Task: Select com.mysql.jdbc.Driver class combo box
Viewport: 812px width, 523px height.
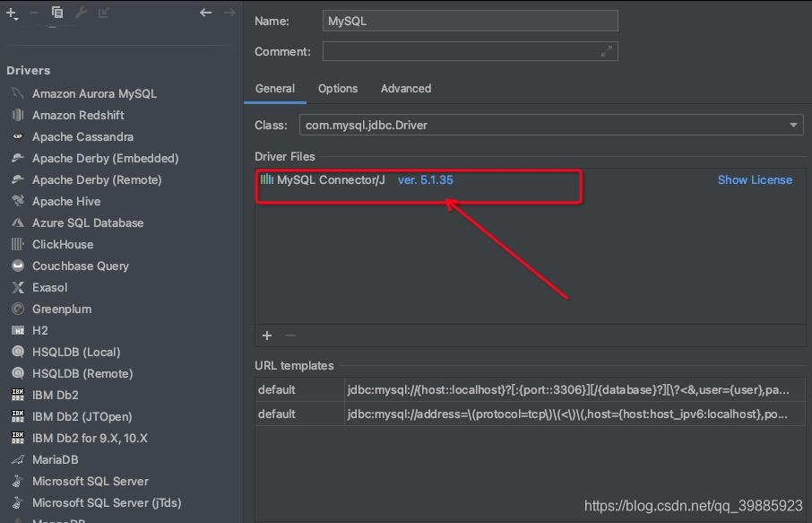Action: pyautogui.click(x=551, y=125)
